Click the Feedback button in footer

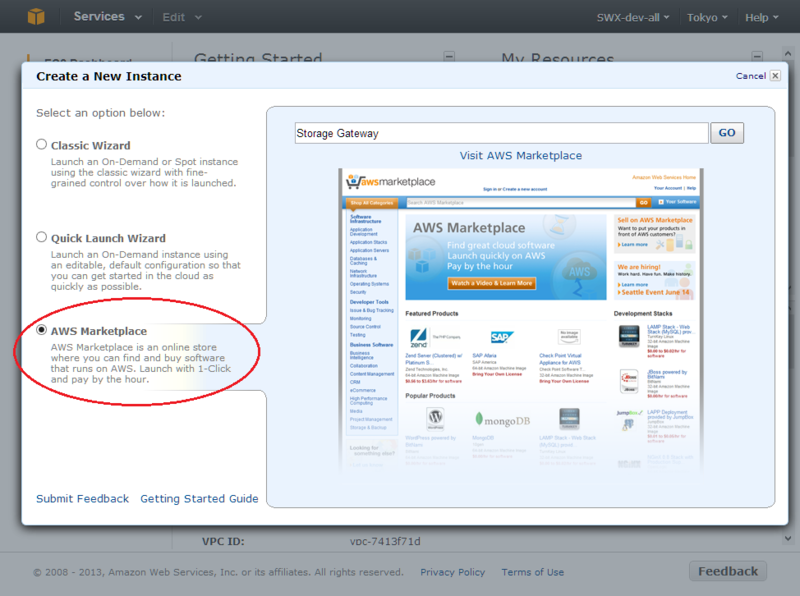(728, 571)
